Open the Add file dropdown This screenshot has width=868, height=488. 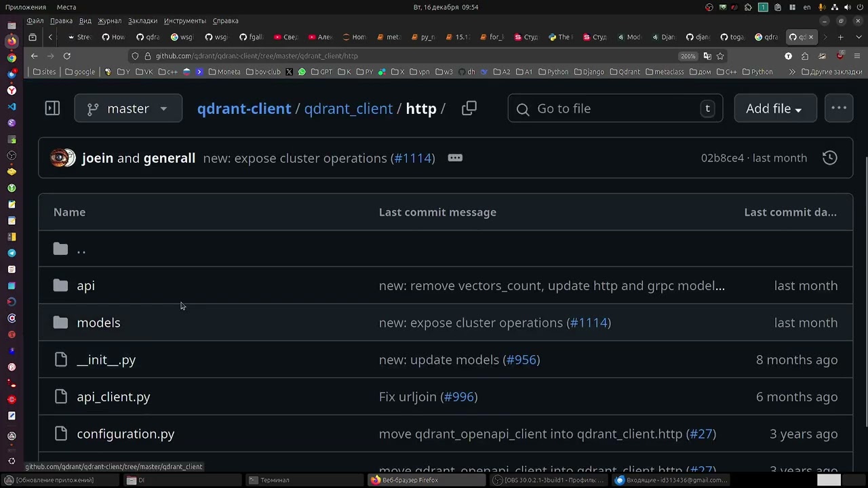[x=774, y=108]
